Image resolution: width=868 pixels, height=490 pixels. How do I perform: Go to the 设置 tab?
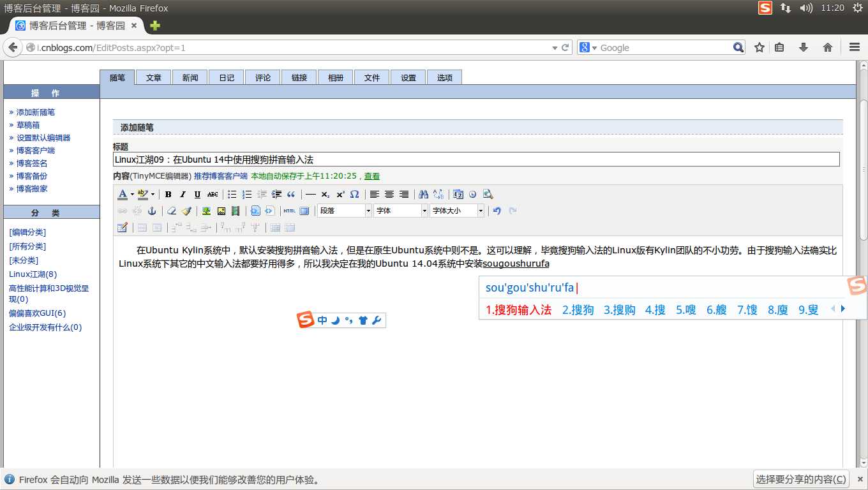click(408, 77)
